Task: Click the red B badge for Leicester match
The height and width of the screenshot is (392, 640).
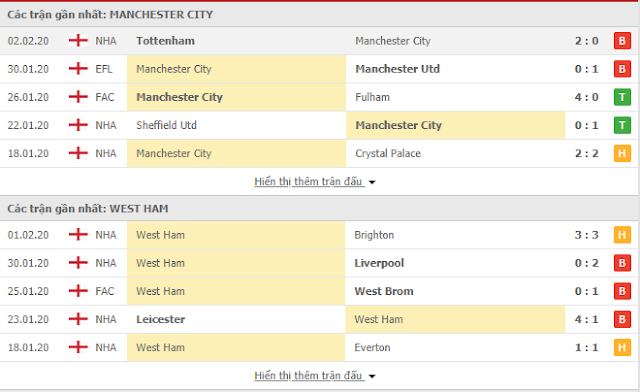Action: coord(622,319)
